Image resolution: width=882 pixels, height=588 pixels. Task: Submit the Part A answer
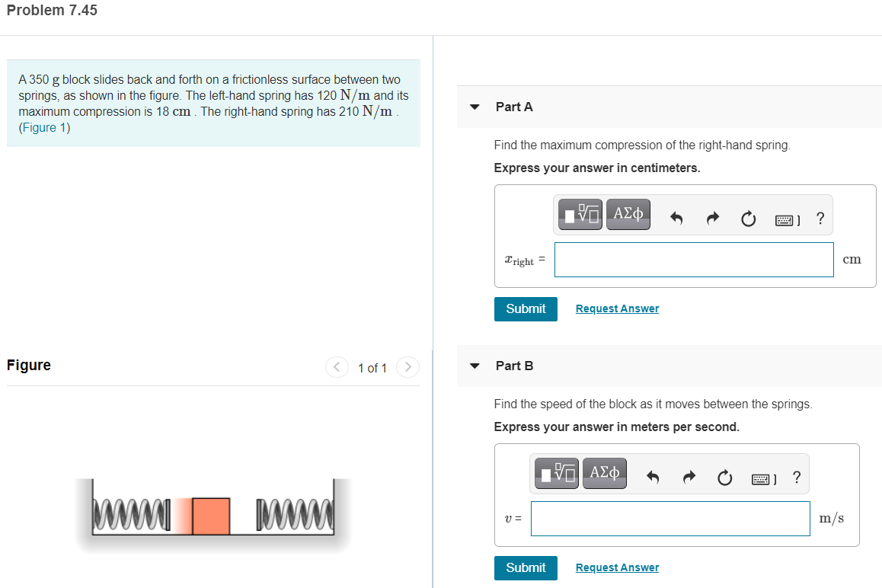(526, 308)
